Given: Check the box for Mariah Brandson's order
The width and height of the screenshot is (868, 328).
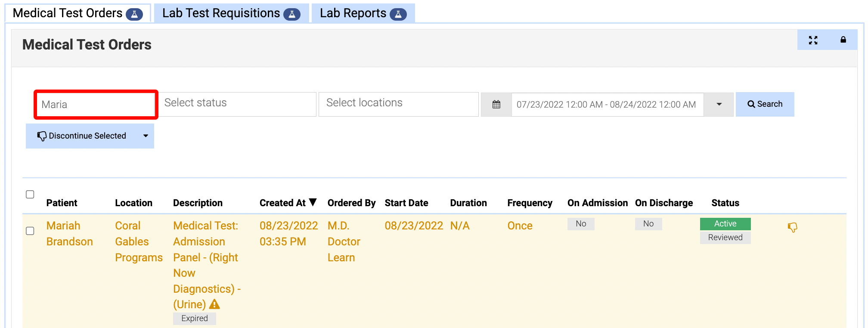Looking at the screenshot, I should pos(30,231).
